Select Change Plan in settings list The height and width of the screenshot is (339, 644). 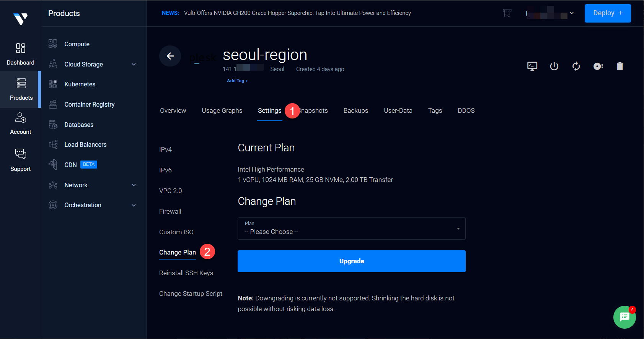coord(178,252)
